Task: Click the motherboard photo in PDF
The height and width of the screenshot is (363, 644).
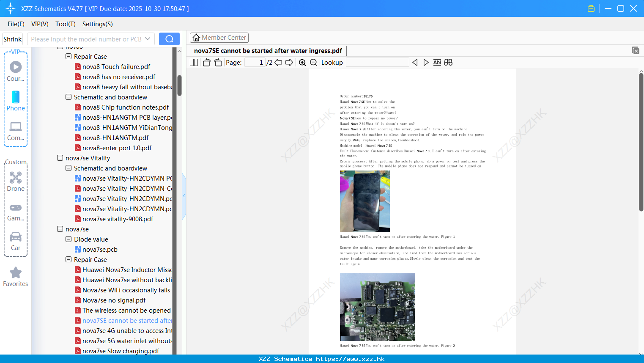Action: point(378,307)
